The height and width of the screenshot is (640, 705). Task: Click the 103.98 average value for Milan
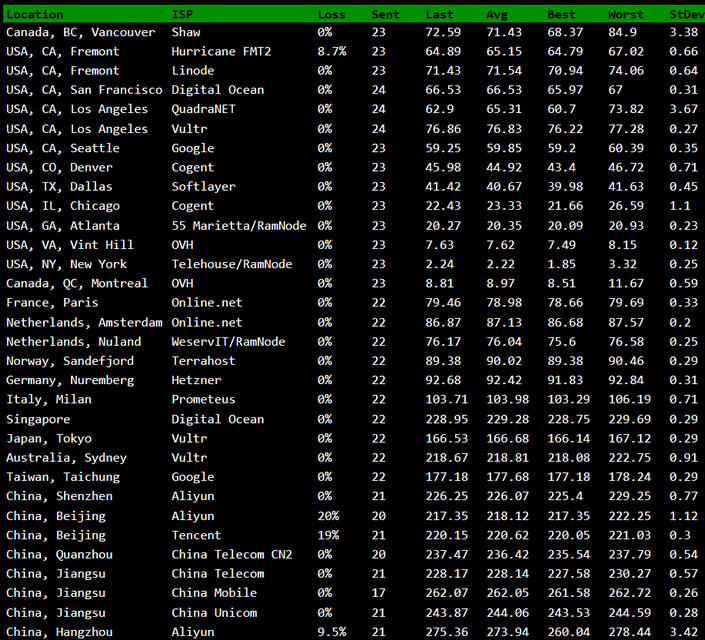click(x=507, y=399)
